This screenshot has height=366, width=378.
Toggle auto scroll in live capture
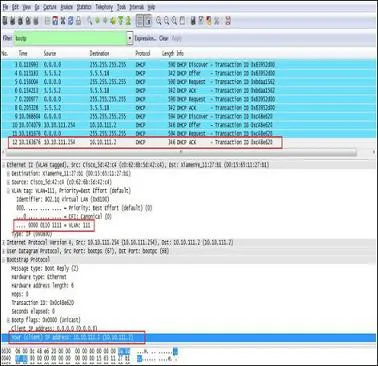click(x=148, y=21)
